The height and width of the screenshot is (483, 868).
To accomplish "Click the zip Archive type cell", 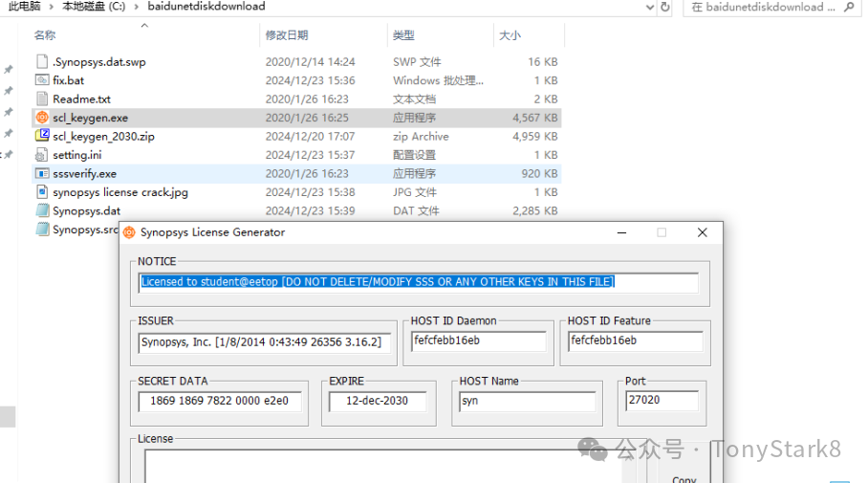I will coord(421,136).
